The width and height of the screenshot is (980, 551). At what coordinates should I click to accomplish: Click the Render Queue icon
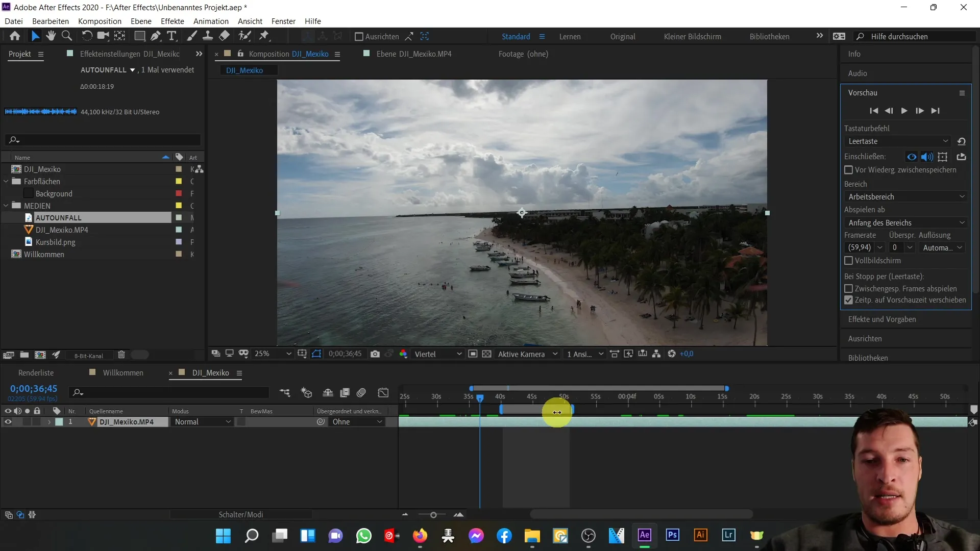pyautogui.click(x=36, y=372)
